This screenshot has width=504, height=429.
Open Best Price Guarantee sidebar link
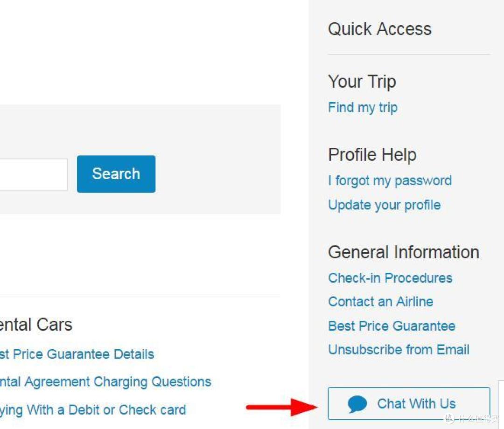392,326
